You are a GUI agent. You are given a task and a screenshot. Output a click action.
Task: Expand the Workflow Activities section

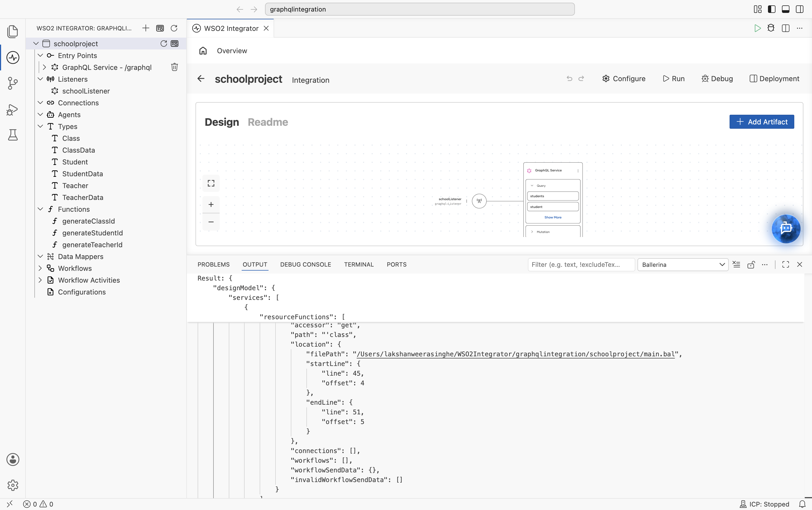(x=40, y=280)
